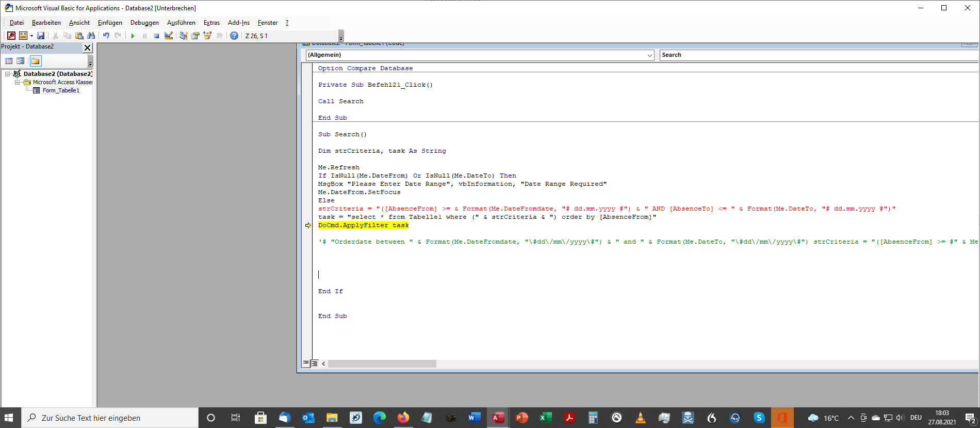
Task: Open the Debuggen menu
Action: coord(144,23)
